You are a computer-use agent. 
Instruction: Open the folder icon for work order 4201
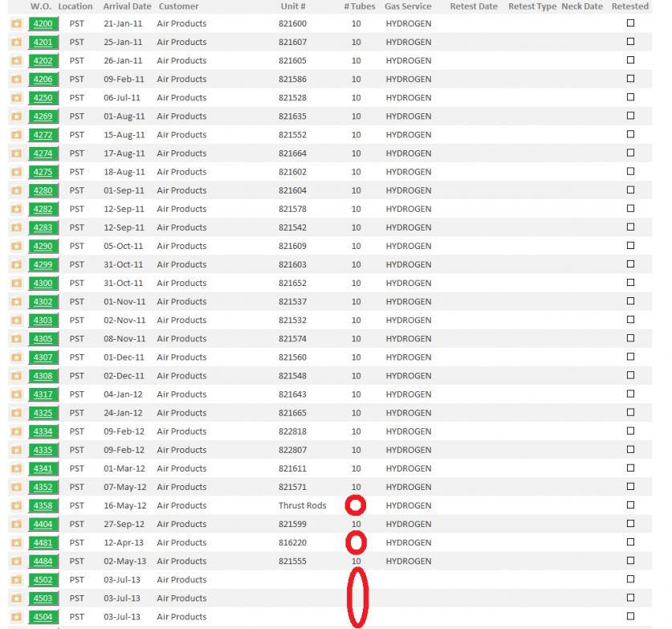(17, 42)
